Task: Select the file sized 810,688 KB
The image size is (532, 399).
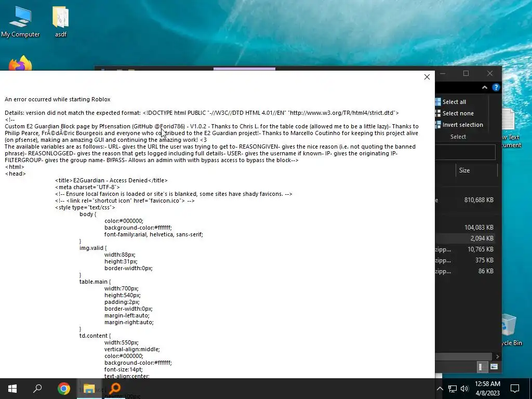Action: point(464,200)
